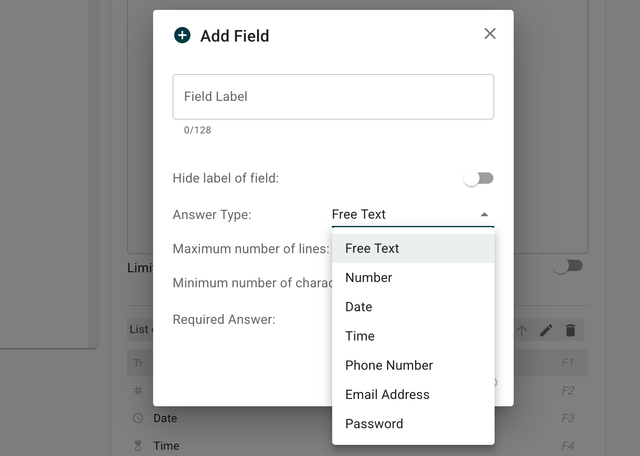This screenshot has width=640, height=456.
Task: Toggle the Limit switch behind the dialog
Action: point(568,266)
